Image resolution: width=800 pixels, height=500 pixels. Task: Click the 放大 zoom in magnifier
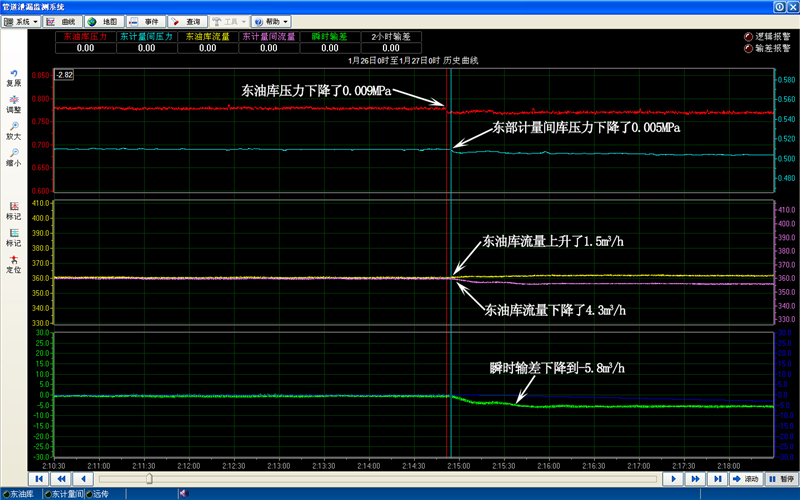point(14,128)
